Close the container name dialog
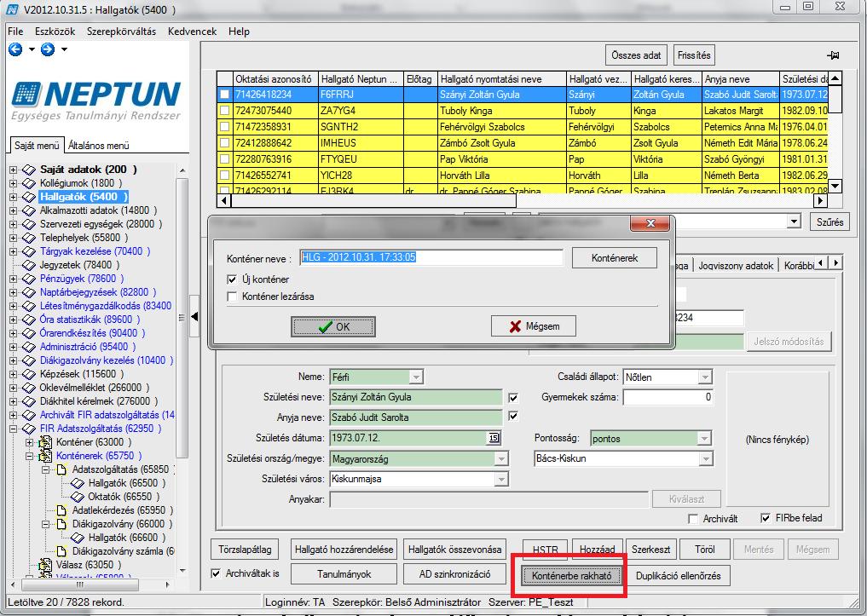Screen dimensions: 867x616 (x=650, y=223)
